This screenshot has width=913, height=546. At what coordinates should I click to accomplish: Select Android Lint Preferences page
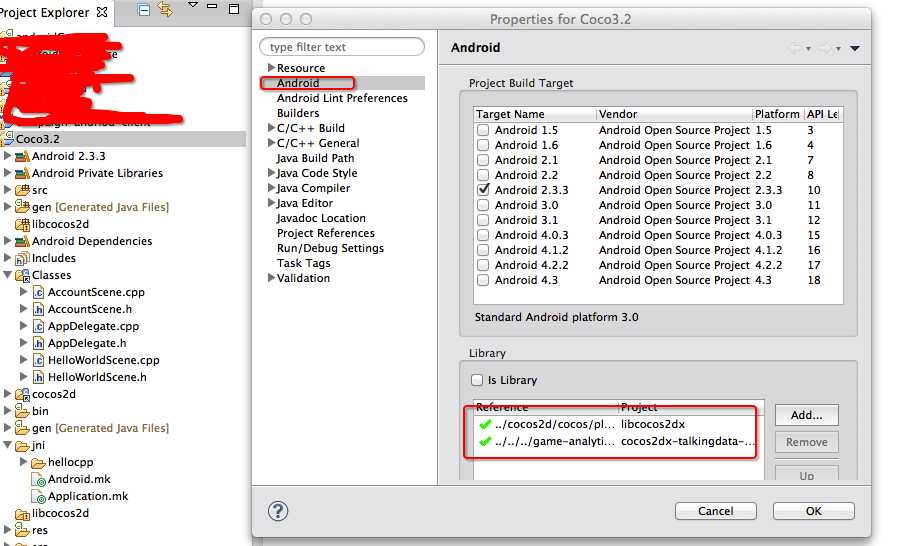coord(342,98)
